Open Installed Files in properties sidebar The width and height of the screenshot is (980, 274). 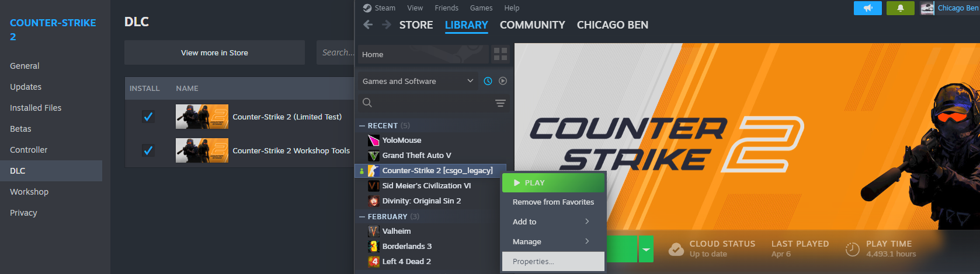[x=51, y=108]
